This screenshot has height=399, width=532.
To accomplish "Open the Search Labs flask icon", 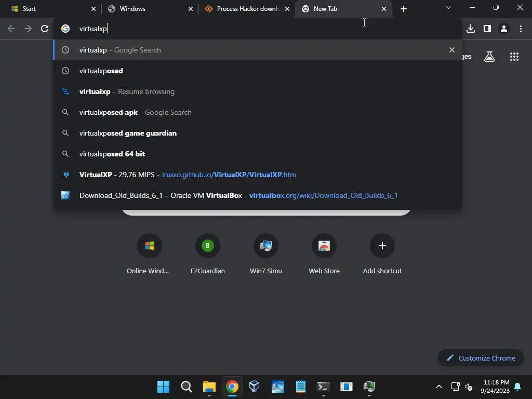I will (489, 57).
